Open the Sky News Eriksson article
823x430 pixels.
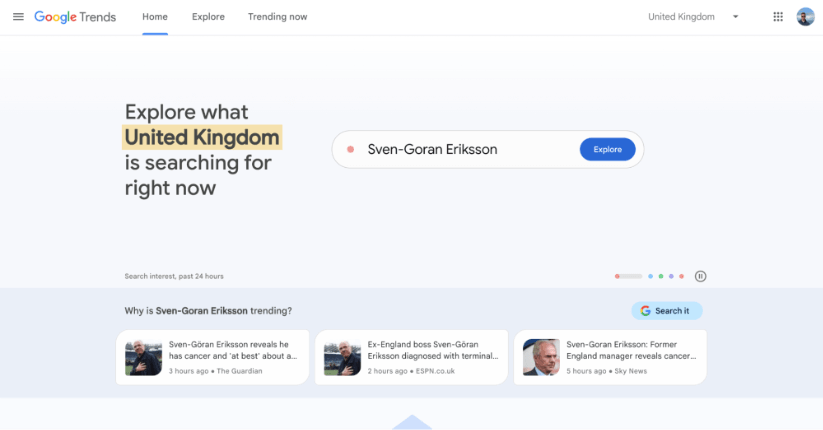610,357
